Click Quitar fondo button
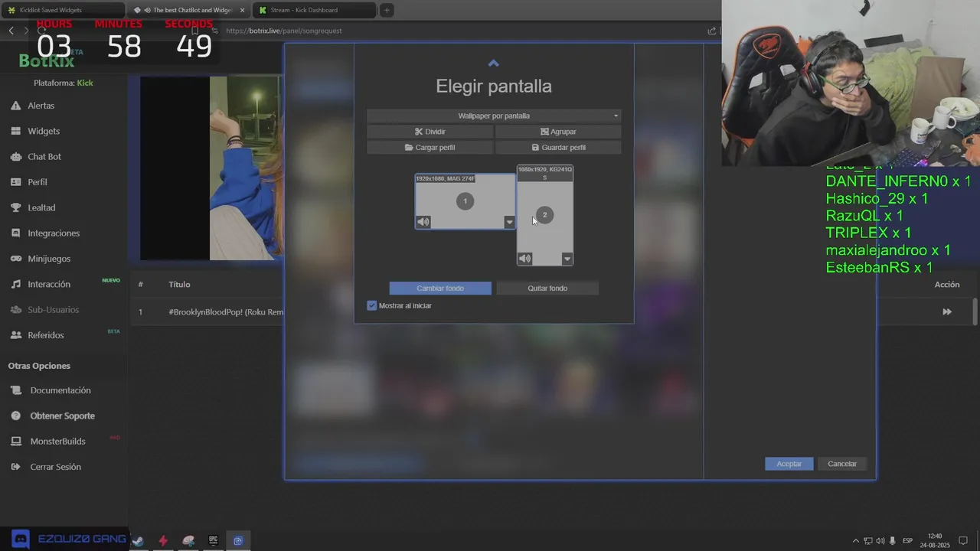 coord(547,289)
